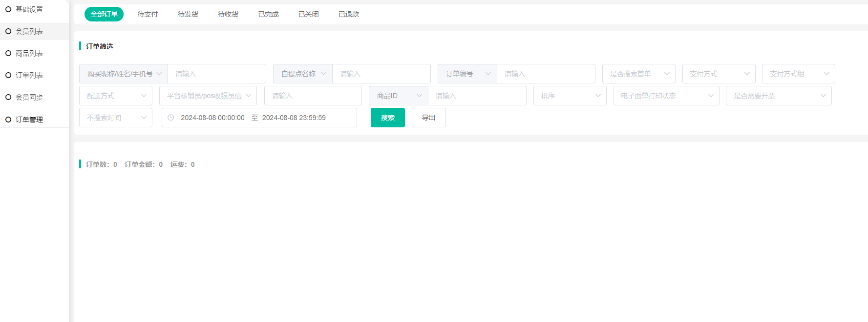The image size is (868, 322).
Task: Expand 配送方式 dropdown
Action: (116, 96)
